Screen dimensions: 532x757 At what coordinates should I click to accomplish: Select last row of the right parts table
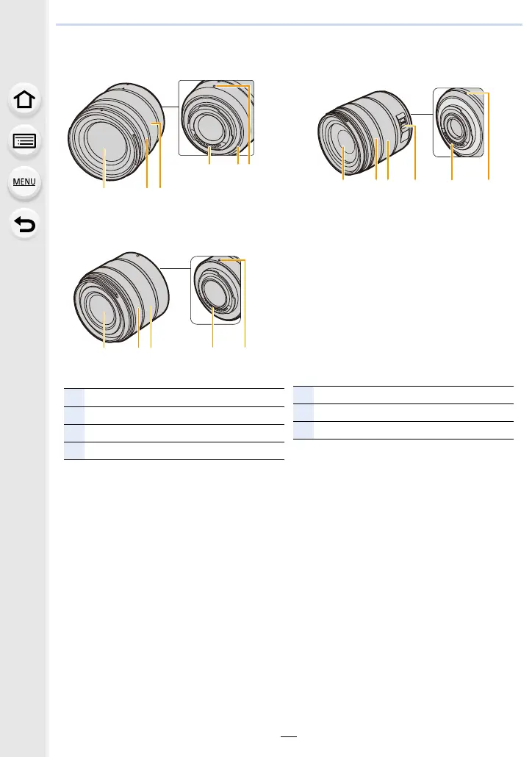click(x=403, y=430)
